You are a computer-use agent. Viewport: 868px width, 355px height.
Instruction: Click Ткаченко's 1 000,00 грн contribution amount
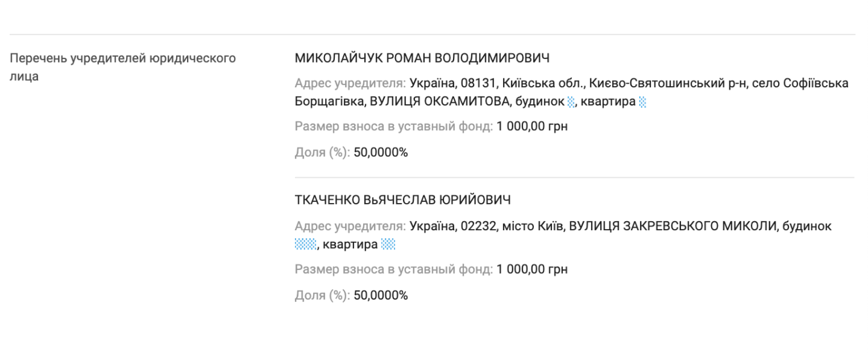pos(532,269)
